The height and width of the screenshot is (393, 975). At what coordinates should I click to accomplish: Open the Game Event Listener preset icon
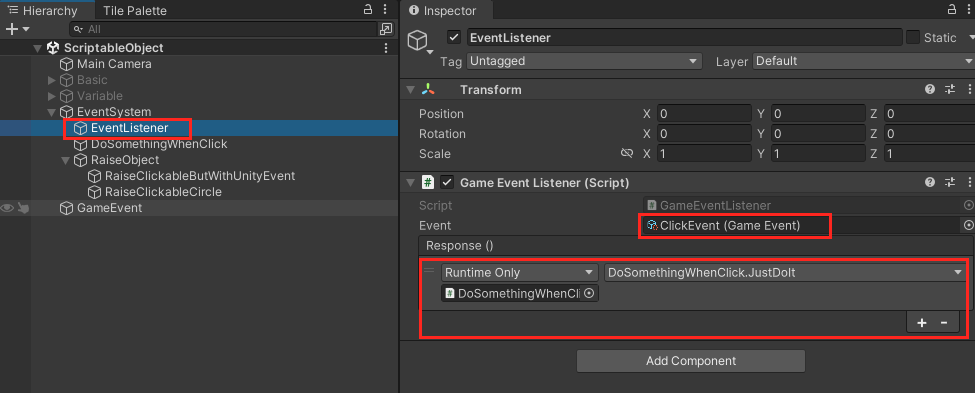950,183
